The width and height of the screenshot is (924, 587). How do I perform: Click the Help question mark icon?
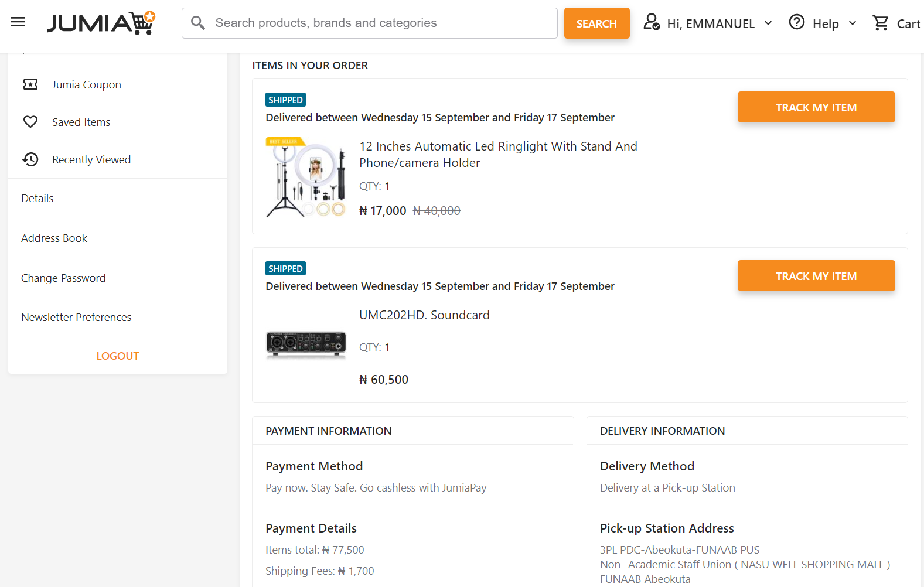click(796, 22)
